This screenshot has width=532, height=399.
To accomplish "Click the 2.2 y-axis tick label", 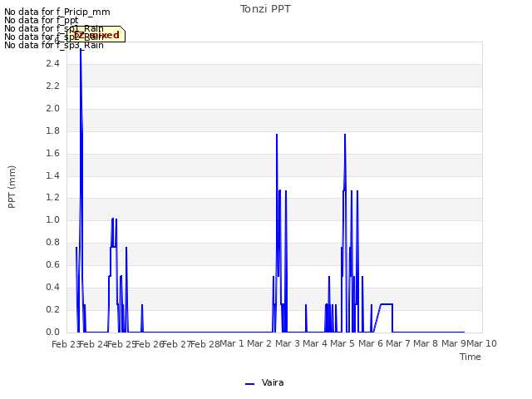I will tap(52, 86).
